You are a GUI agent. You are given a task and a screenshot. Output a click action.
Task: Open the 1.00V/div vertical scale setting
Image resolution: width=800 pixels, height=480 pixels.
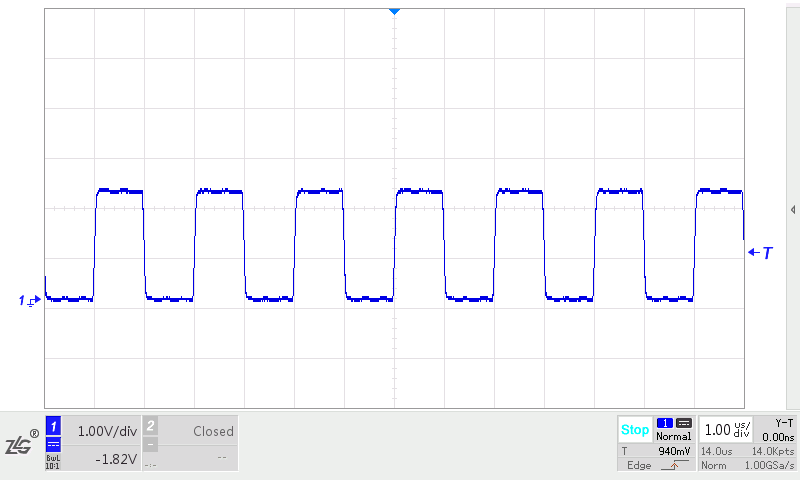coord(107,431)
